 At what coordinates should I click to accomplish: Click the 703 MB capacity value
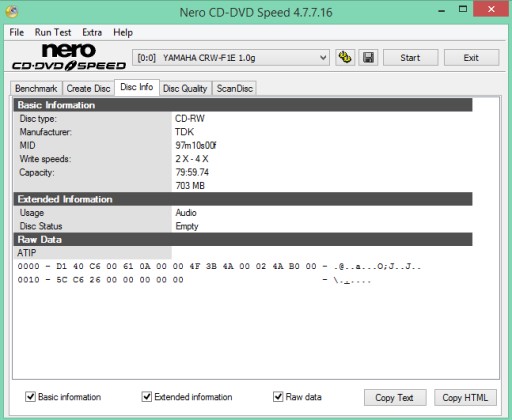click(190, 185)
